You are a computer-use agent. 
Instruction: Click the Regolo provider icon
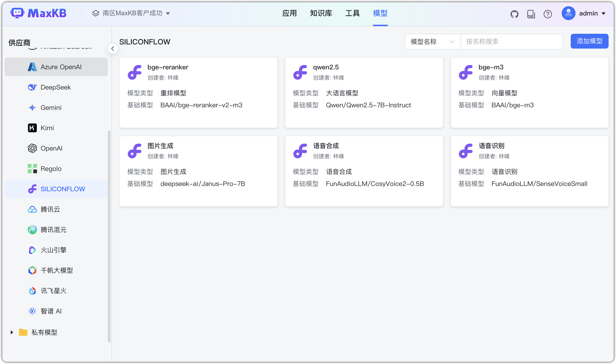pos(32,169)
